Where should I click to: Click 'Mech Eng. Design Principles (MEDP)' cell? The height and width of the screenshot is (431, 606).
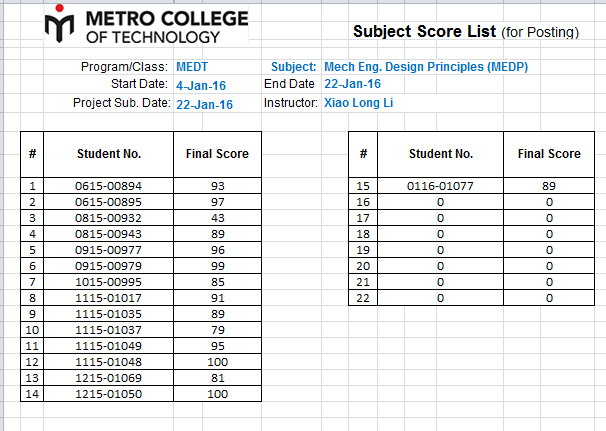pyautogui.click(x=426, y=67)
